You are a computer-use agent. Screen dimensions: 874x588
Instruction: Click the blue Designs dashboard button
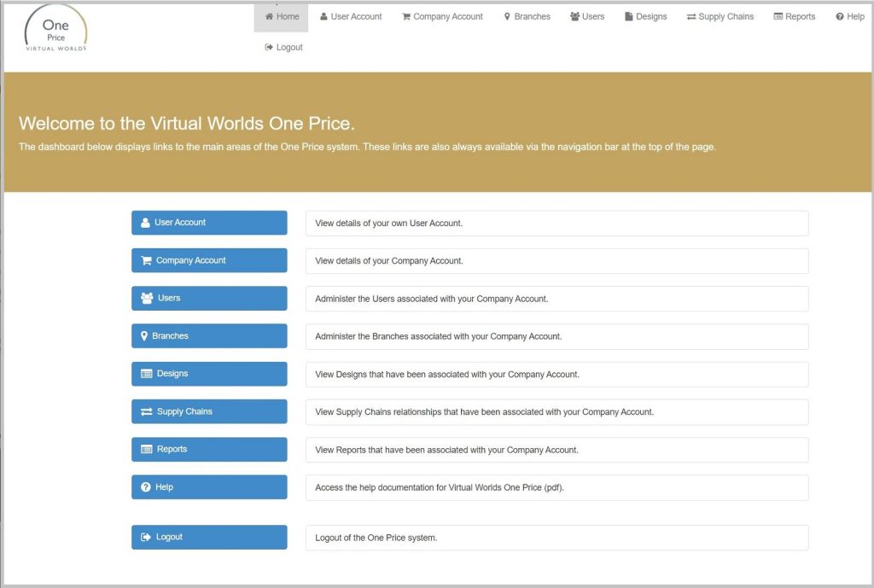click(209, 374)
